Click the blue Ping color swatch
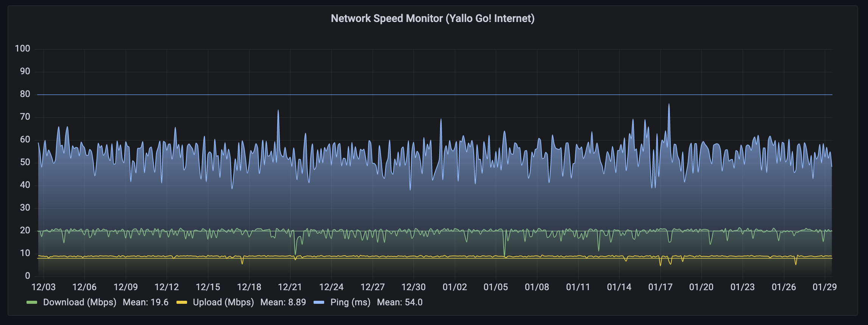 point(319,302)
